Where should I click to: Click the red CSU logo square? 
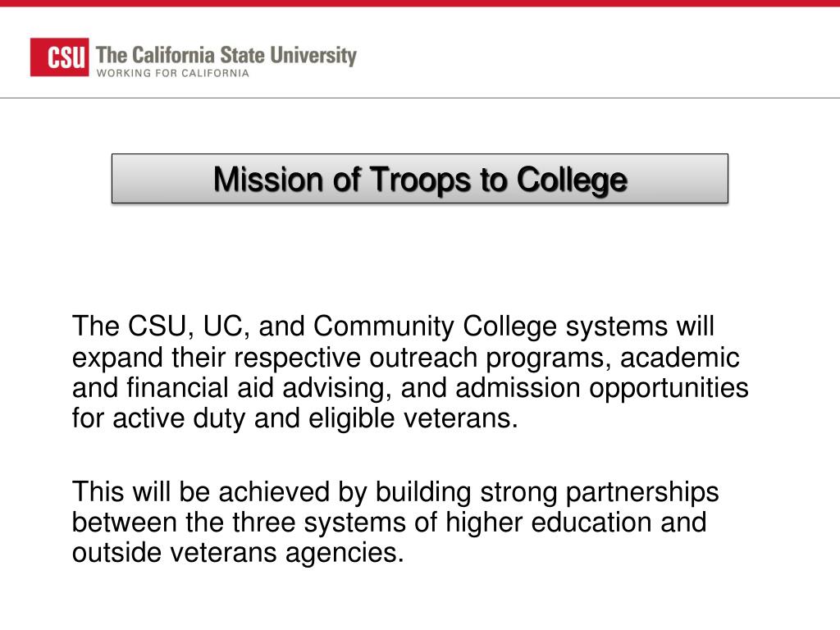[59, 57]
